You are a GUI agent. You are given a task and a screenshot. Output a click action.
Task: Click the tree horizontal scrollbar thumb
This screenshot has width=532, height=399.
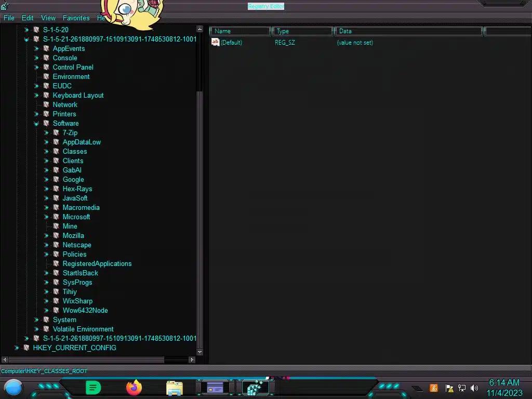pyautogui.click(x=87, y=360)
